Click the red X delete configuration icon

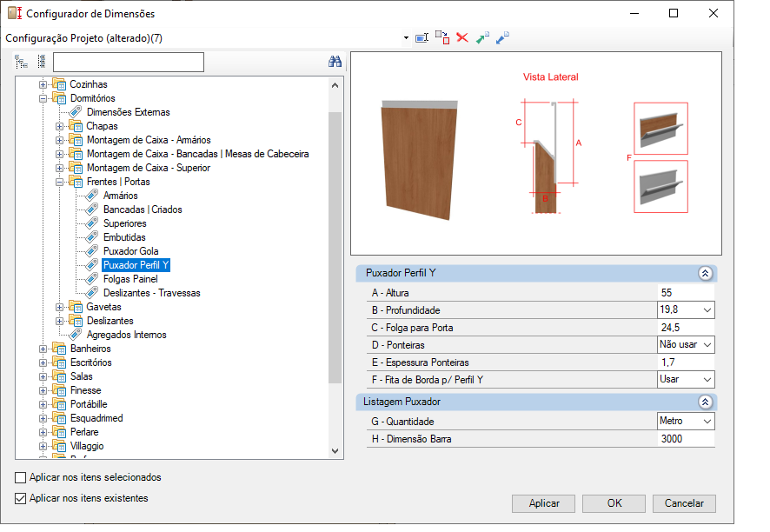462,38
